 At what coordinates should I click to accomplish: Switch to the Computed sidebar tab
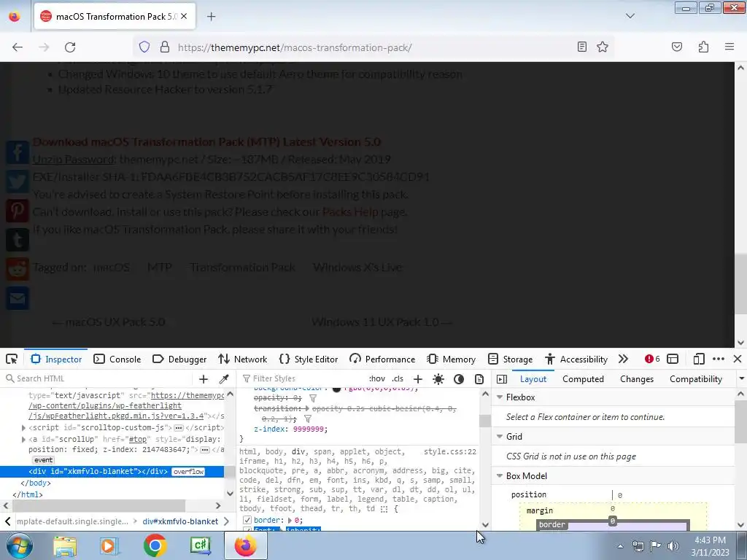coord(583,379)
